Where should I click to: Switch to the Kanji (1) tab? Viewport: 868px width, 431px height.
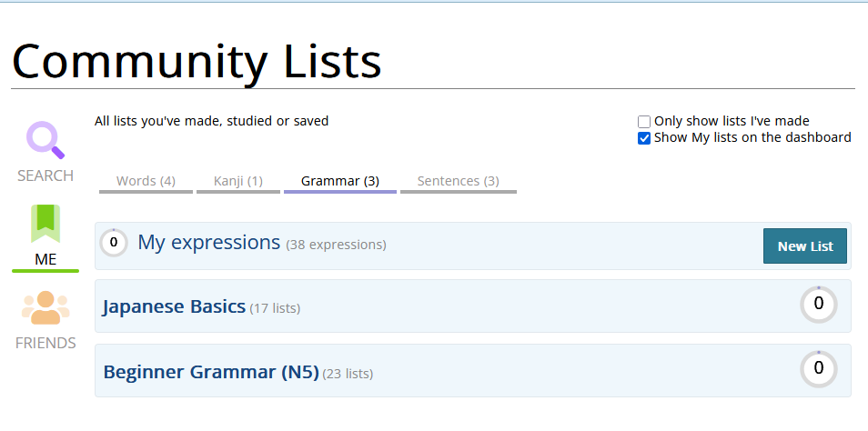(x=238, y=181)
